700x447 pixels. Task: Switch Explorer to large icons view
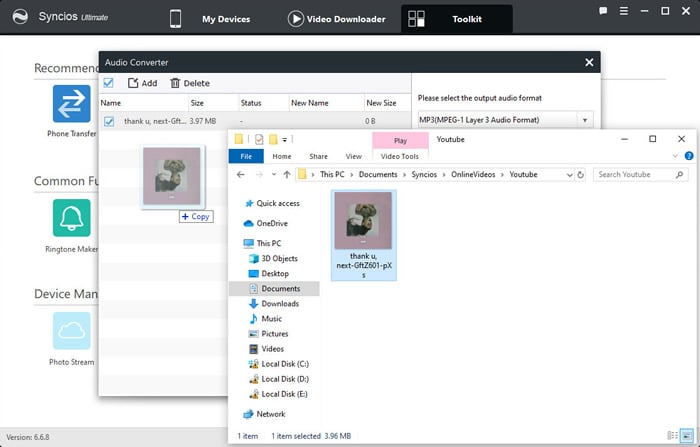[x=687, y=435]
